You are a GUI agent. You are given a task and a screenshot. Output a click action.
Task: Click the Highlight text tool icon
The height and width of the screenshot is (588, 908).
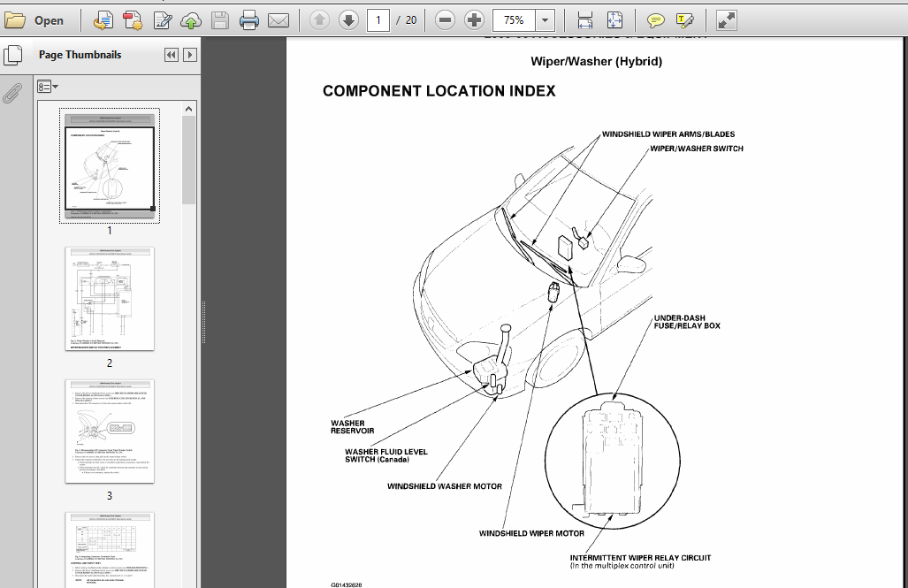click(685, 21)
